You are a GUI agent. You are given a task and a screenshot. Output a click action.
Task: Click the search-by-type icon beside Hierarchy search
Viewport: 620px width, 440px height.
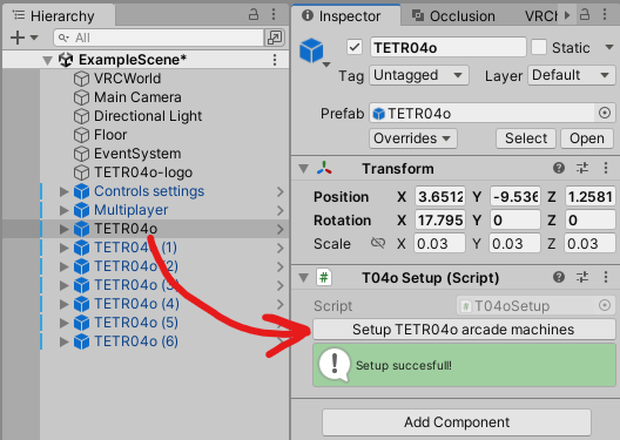(274, 38)
